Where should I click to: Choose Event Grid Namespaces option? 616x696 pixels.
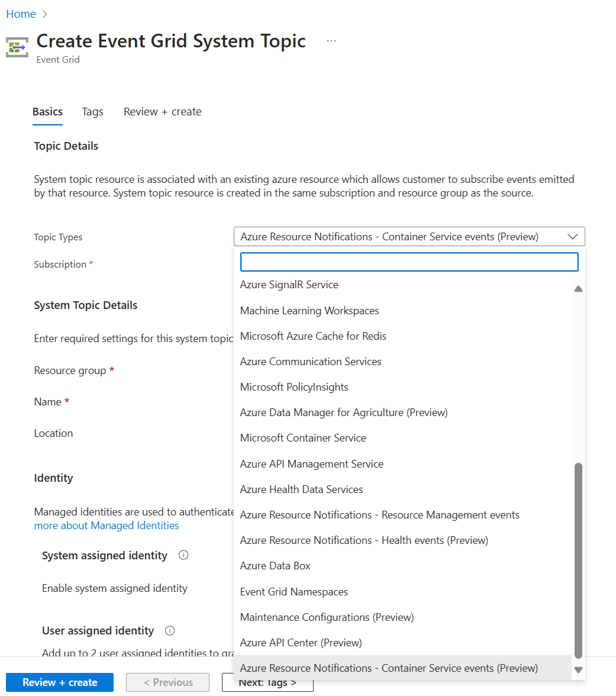pos(403,592)
